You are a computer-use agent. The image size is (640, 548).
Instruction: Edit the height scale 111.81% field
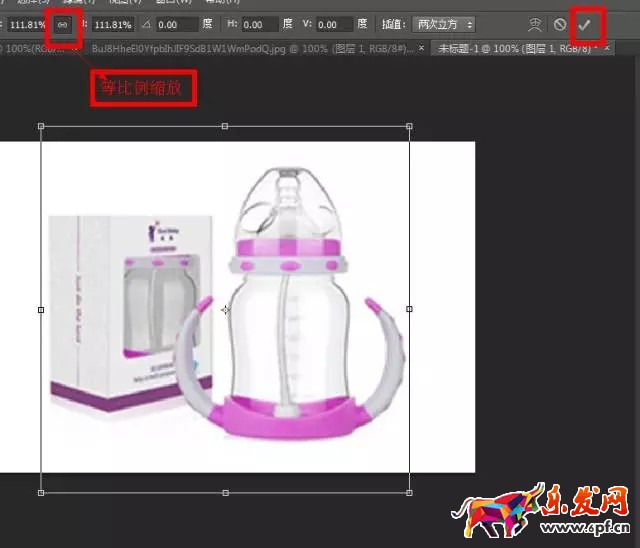coord(113,25)
